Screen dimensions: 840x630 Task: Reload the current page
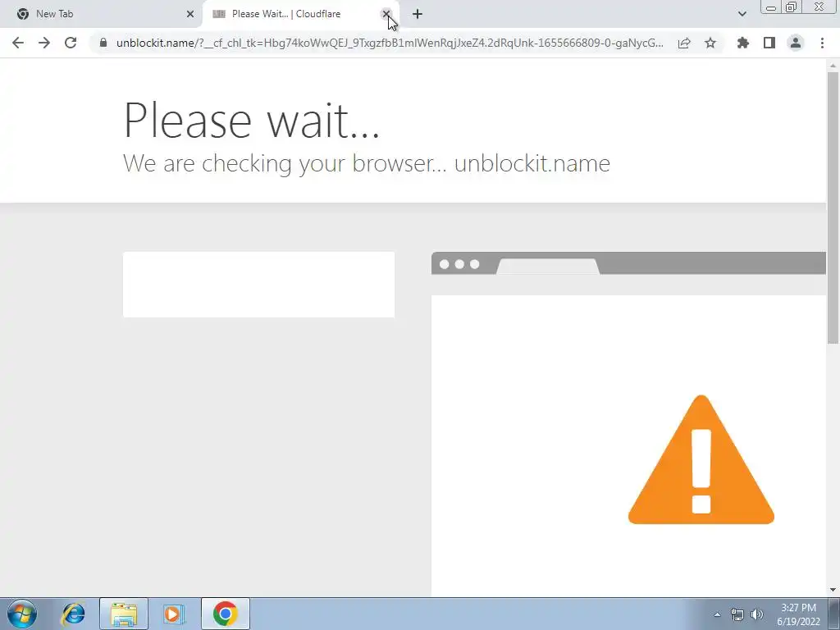pyautogui.click(x=71, y=43)
